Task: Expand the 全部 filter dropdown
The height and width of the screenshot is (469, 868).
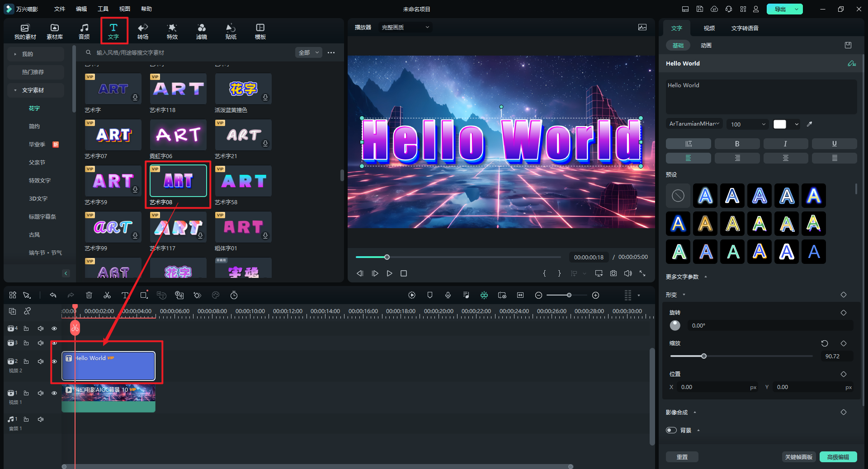Action: tap(309, 53)
